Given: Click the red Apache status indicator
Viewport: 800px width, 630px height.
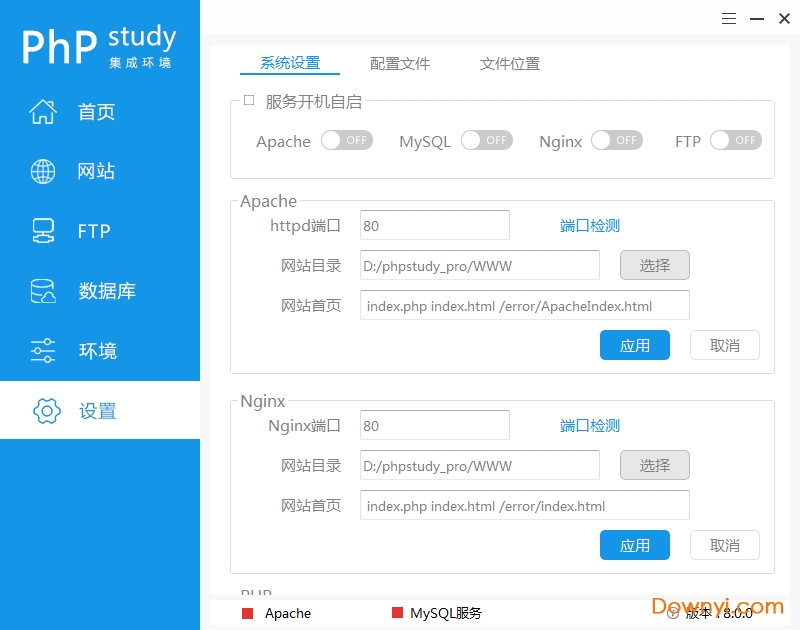Looking at the screenshot, I should click(x=248, y=613).
